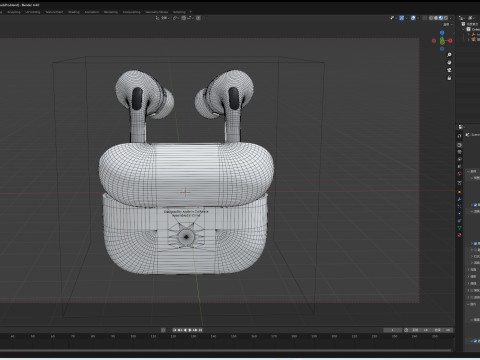
Task: Jump to the timeline end frame
Action: coord(200,330)
